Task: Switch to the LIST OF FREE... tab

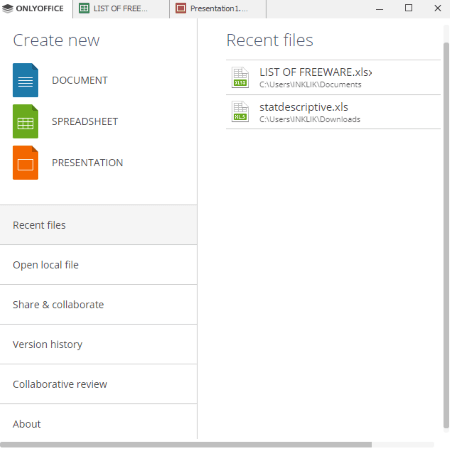Action: pyautogui.click(x=121, y=9)
